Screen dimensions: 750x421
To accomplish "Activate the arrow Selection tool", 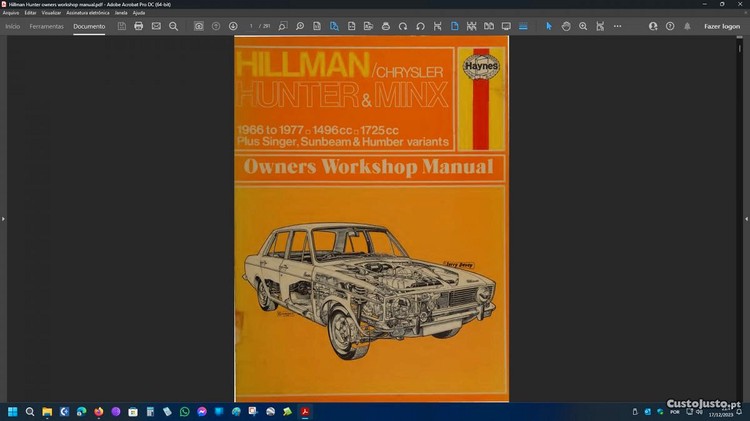I will pyautogui.click(x=548, y=26).
